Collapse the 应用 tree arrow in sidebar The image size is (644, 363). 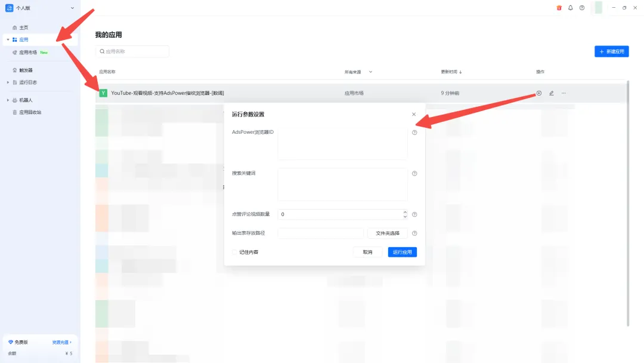pyautogui.click(x=8, y=39)
